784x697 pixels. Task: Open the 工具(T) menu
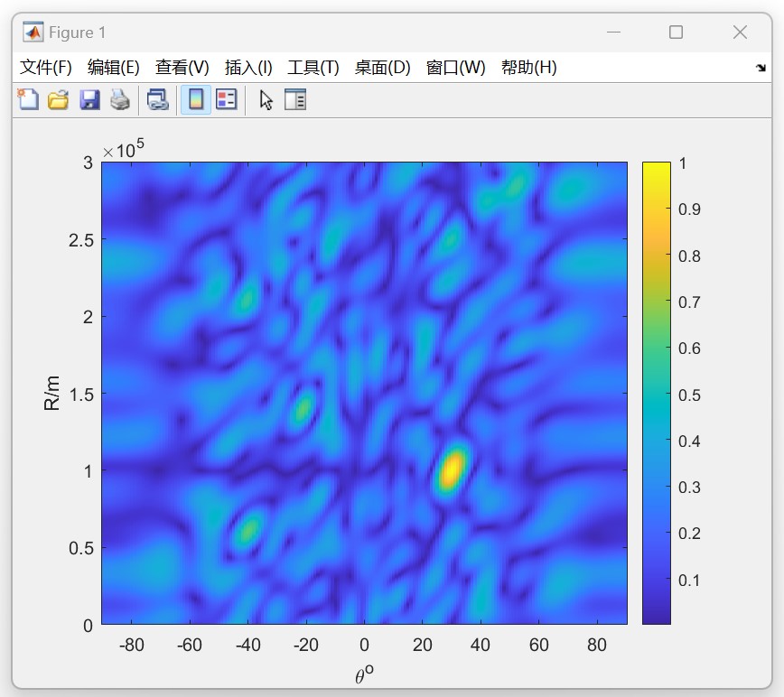point(313,68)
